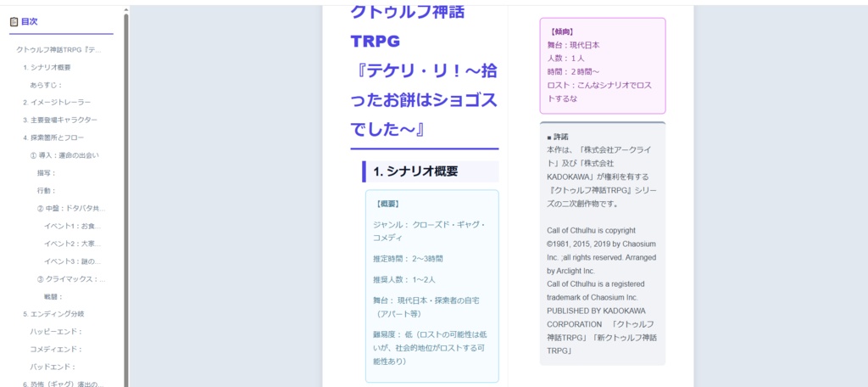Click the 推奨人数： 1～2人 line
The width and height of the screenshot is (868, 387).
[x=404, y=279]
